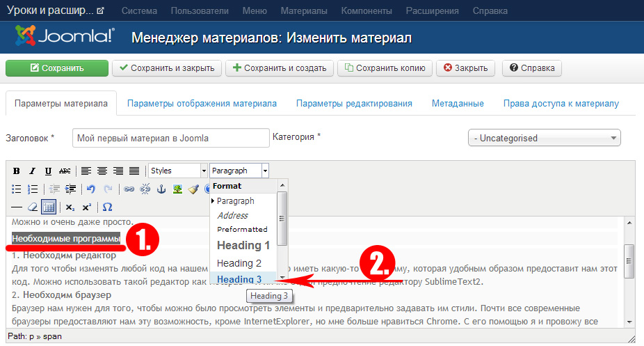The image size is (644, 346).
Task: Open the Styles dropdown
Action: (x=178, y=171)
